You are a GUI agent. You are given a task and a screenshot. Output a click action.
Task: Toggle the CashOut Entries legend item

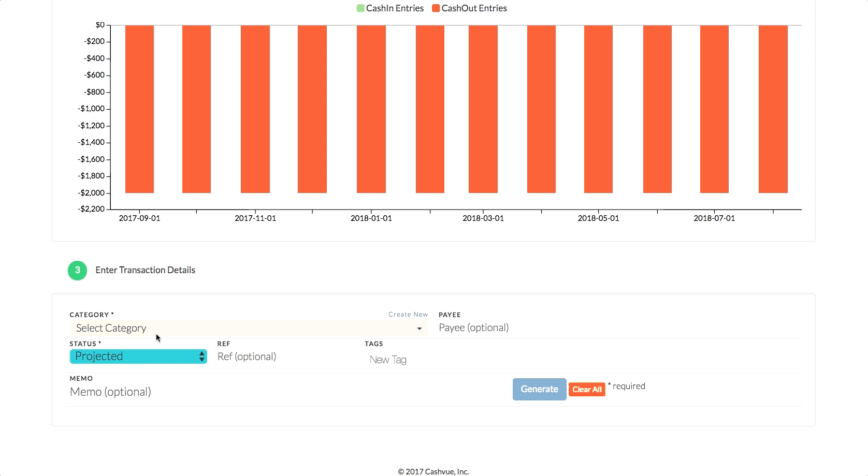[x=469, y=8]
